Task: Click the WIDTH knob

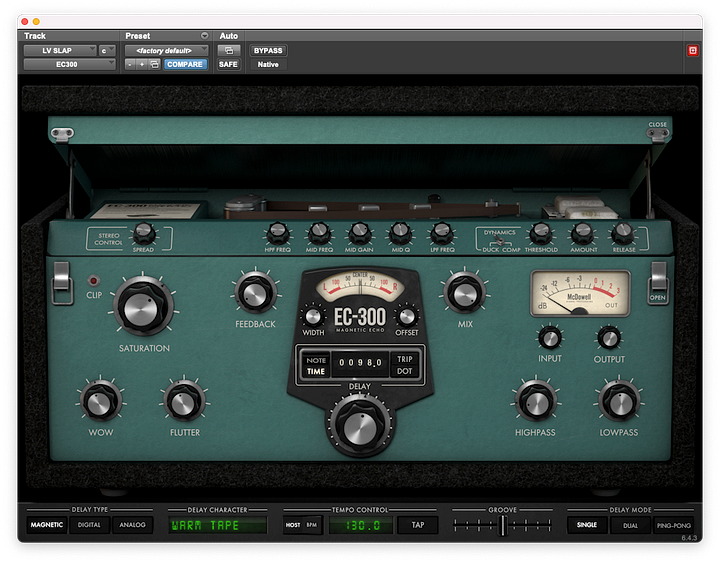Action: (313, 316)
